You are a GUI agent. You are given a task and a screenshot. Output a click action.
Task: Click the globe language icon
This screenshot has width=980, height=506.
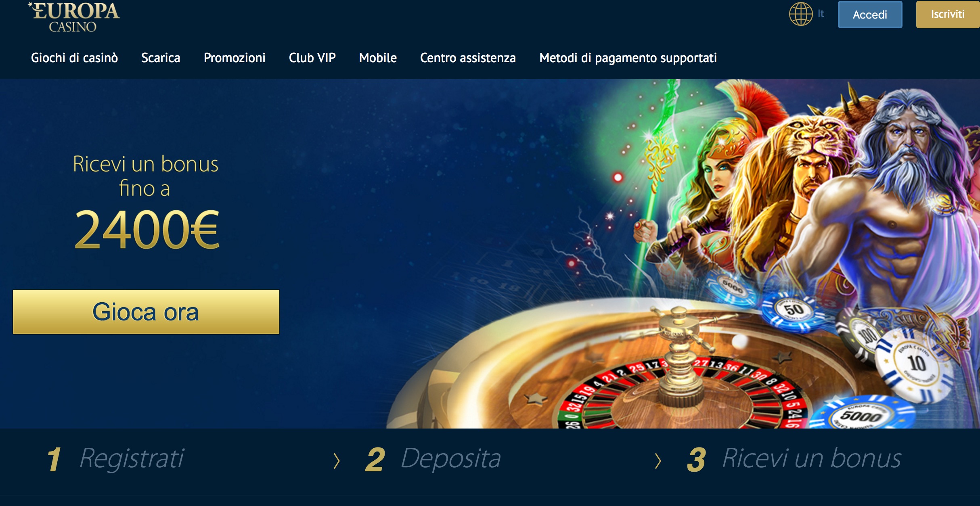(x=801, y=14)
